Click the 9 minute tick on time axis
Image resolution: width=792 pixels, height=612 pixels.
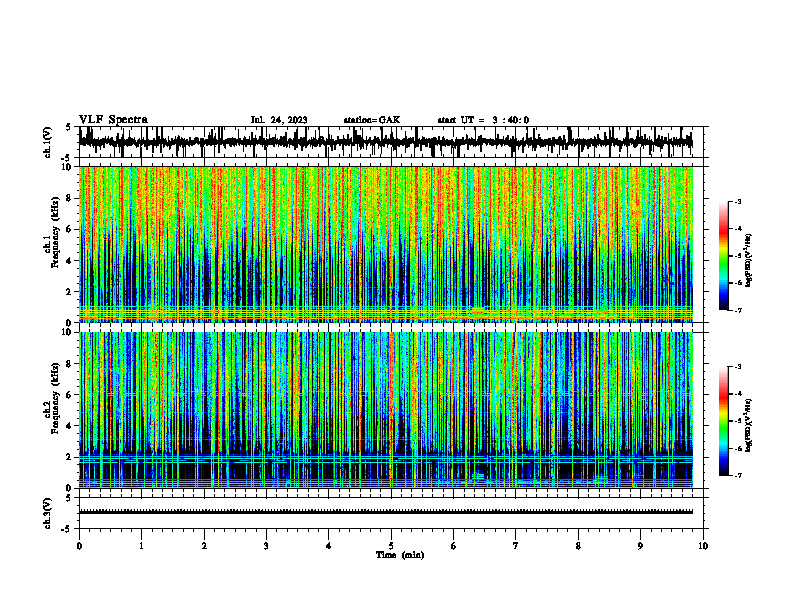click(640, 546)
